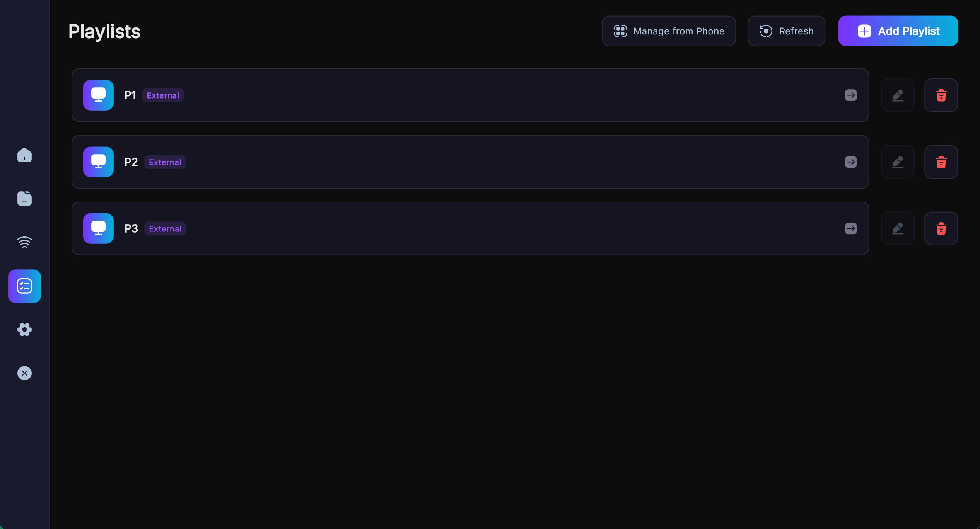Edit playlist P1 with the pencil icon
The width and height of the screenshot is (980, 529).
coord(898,95)
